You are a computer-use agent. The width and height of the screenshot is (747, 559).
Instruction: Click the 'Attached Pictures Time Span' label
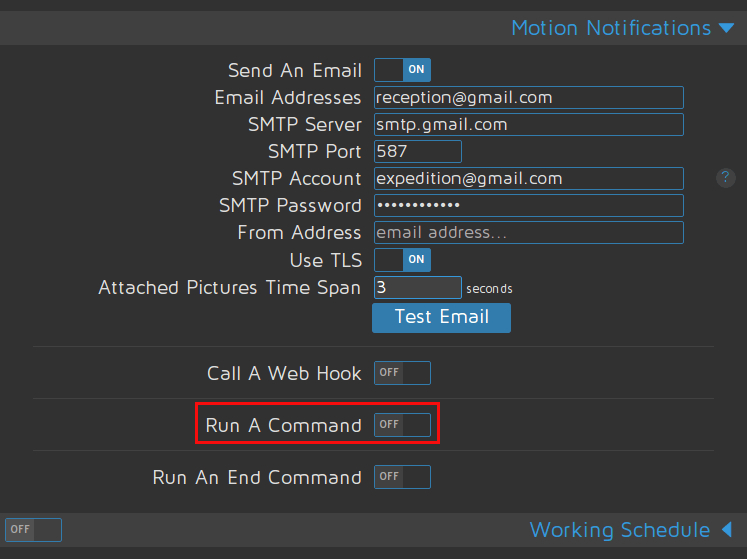pyautogui.click(x=230, y=288)
